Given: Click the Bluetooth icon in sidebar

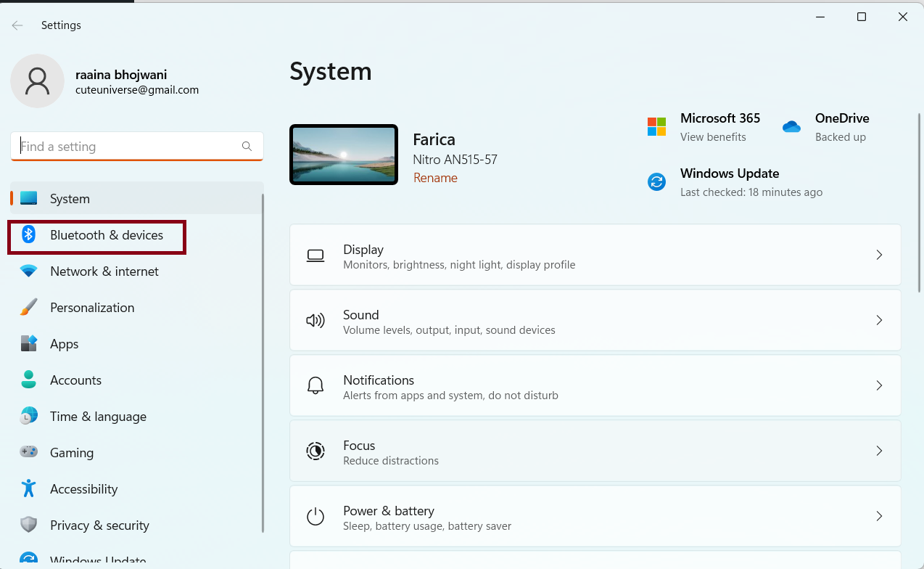Looking at the screenshot, I should click(x=29, y=234).
